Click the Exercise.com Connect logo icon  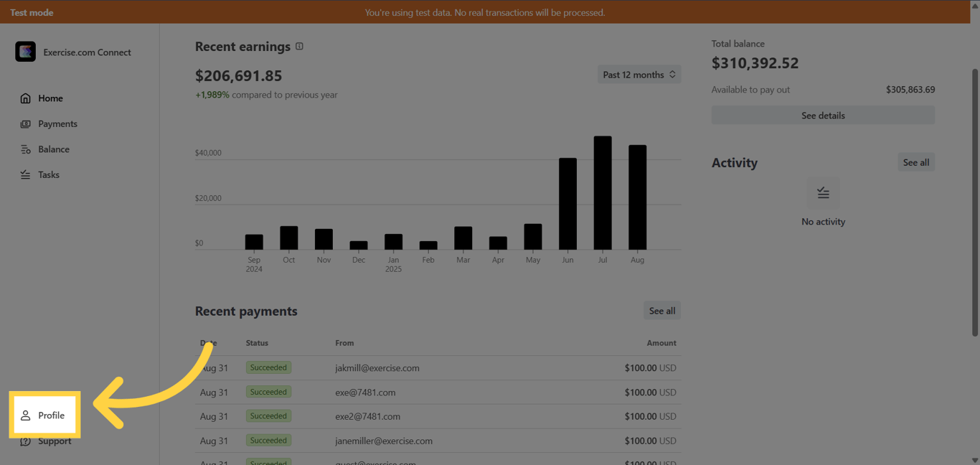click(25, 52)
